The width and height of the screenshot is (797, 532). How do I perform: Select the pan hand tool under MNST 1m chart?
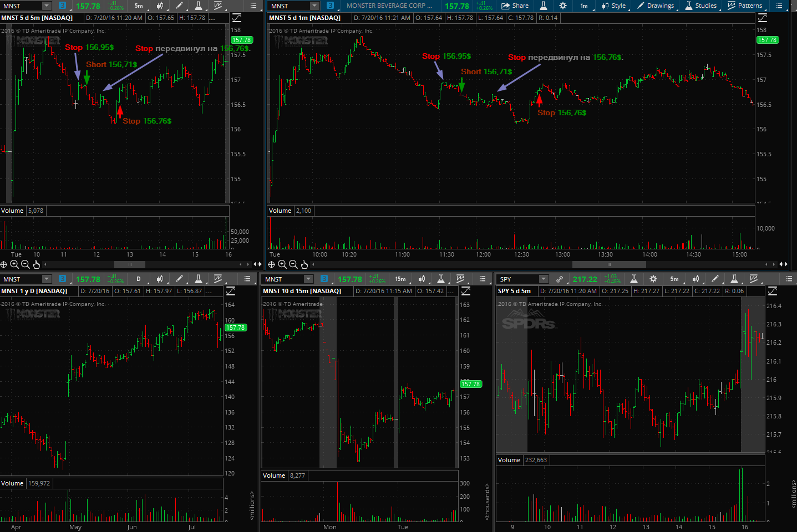click(x=304, y=264)
